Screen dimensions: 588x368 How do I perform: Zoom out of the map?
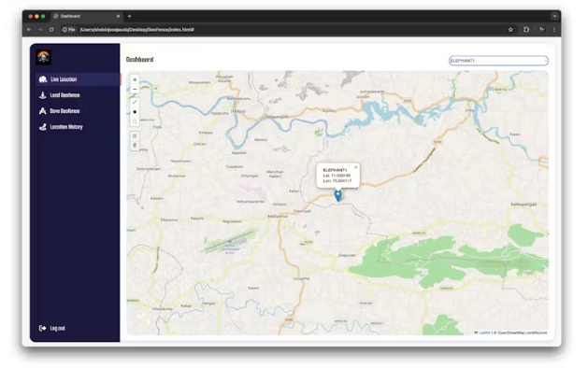click(135, 89)
